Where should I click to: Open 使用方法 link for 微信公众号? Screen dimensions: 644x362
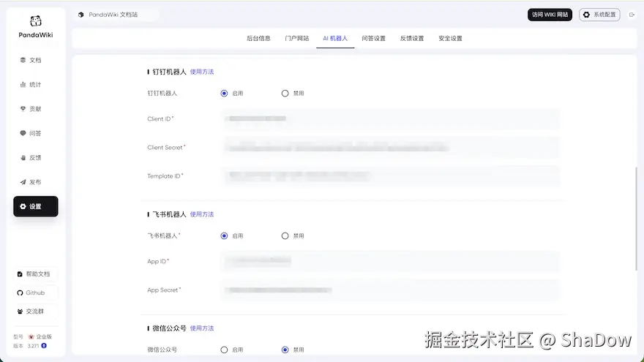coord(202,328)
